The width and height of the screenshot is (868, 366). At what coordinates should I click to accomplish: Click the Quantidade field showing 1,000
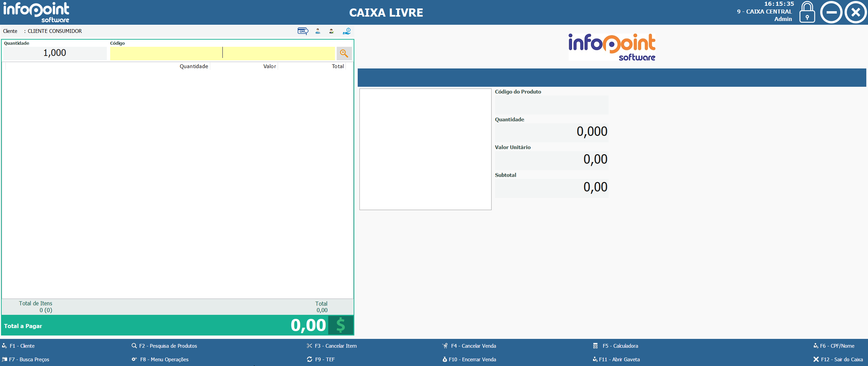(x=55, y=53)
